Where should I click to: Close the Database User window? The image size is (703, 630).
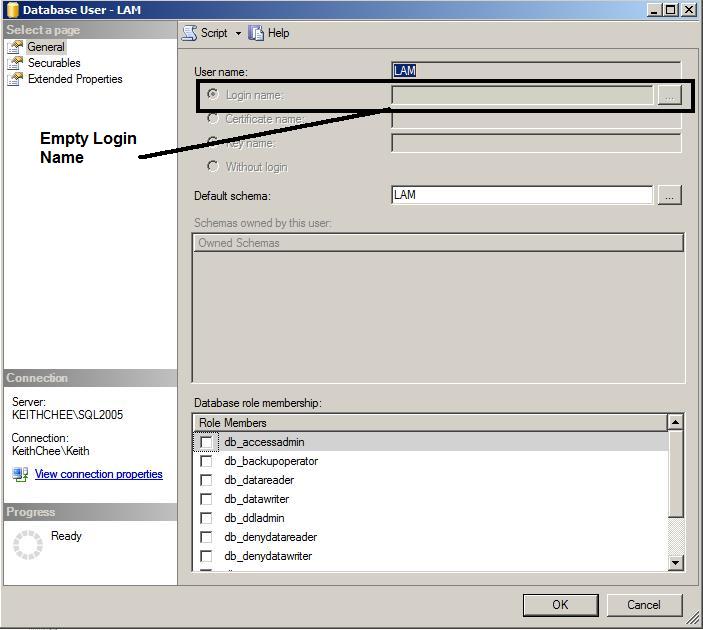tap(689, 9)
